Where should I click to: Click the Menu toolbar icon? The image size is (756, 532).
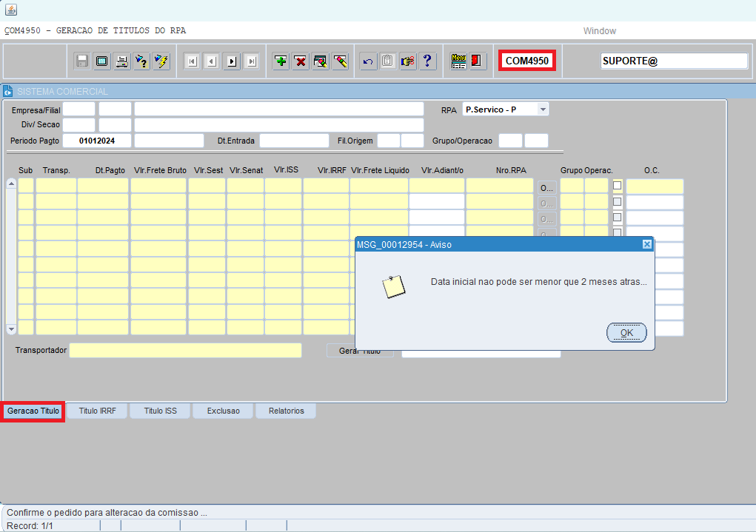(458, 61)
